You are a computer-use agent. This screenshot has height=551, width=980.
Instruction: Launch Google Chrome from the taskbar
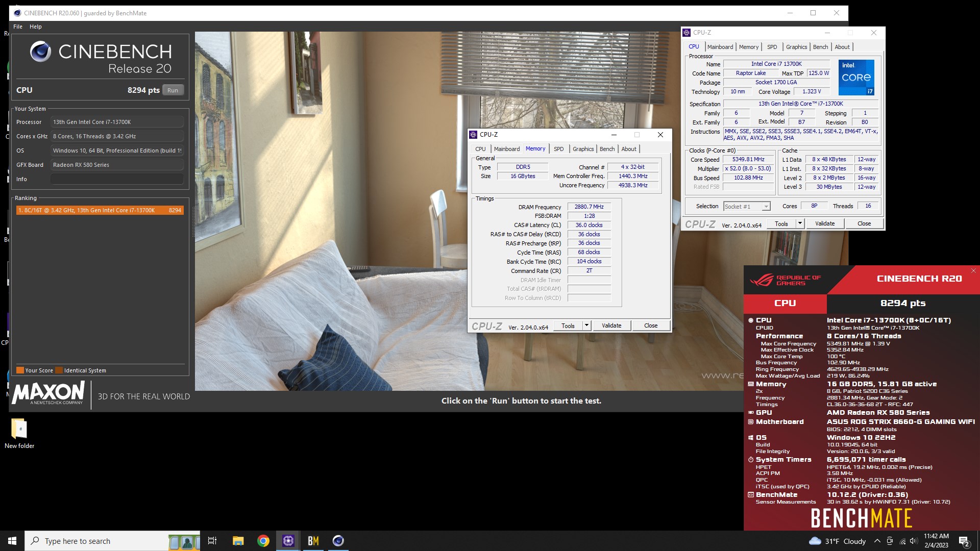(x=263, y=541)
